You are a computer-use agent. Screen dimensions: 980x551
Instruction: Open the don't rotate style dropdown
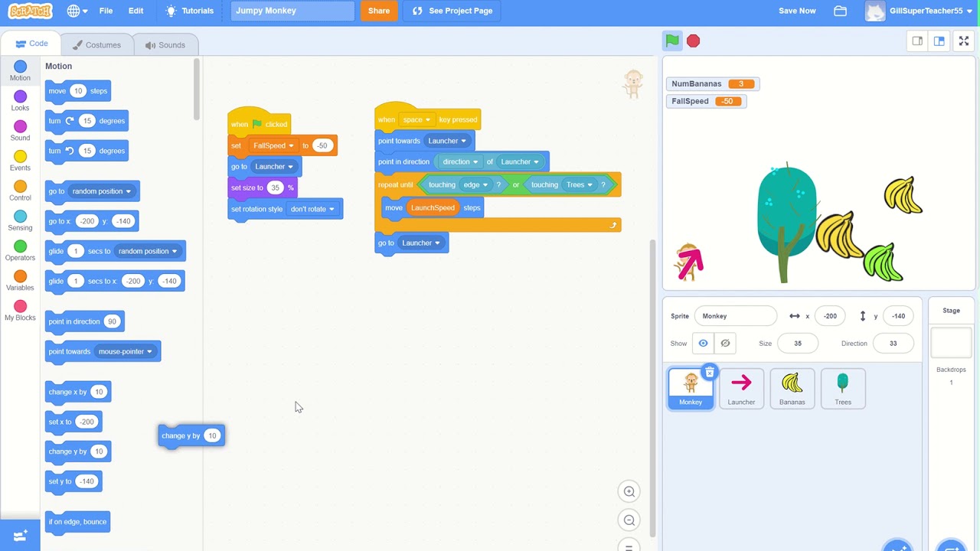point(312,209)
